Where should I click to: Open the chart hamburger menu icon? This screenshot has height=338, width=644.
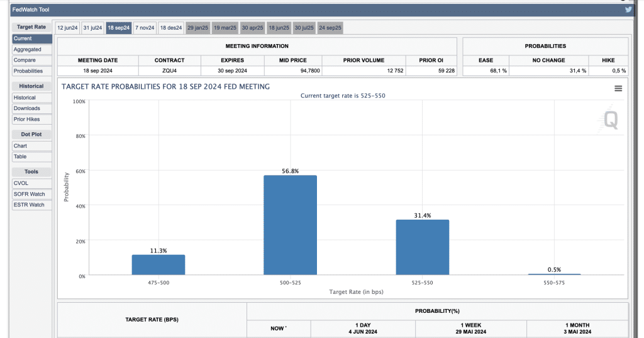[618, 88]
